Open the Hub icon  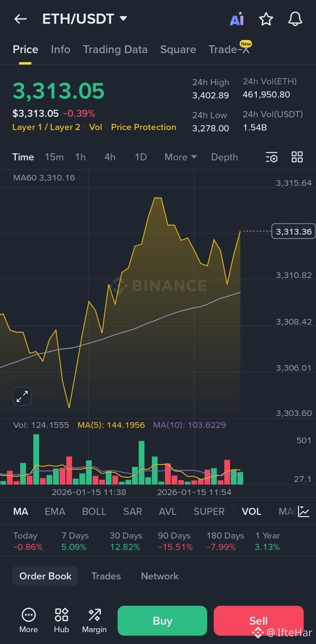coord(61,620)
